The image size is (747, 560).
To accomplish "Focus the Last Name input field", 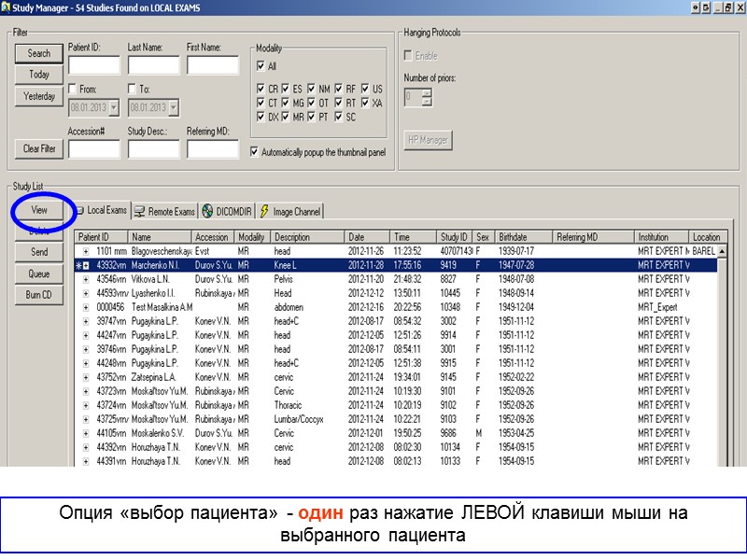I will [x=153, y=65].
